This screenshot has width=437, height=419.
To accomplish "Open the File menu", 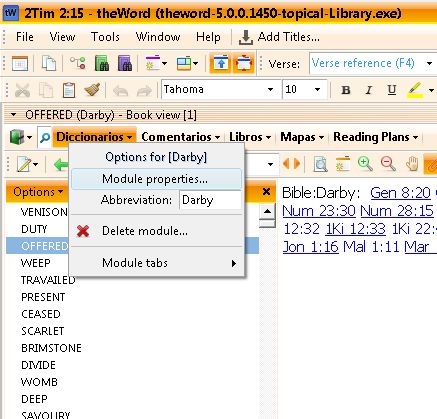I will (x=25, y=37).
